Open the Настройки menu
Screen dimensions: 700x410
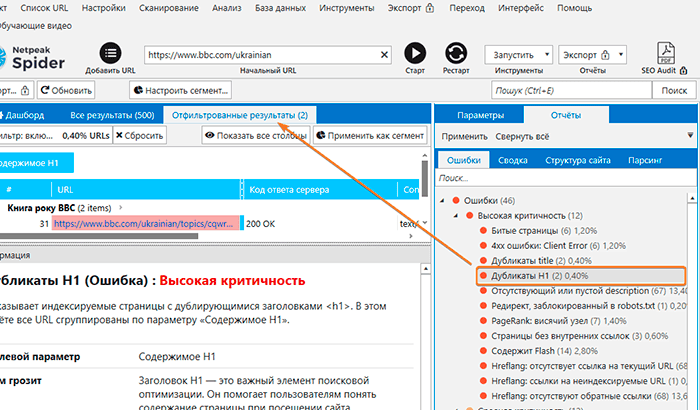(104, 8)
